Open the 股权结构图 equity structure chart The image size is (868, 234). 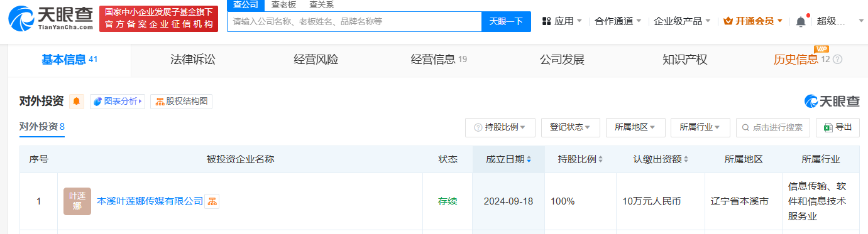pyautogui.click(x=181, y=101)
